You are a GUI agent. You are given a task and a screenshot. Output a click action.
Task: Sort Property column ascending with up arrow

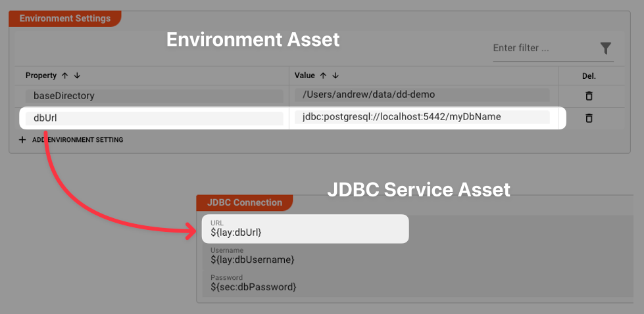tap(64, 76)
